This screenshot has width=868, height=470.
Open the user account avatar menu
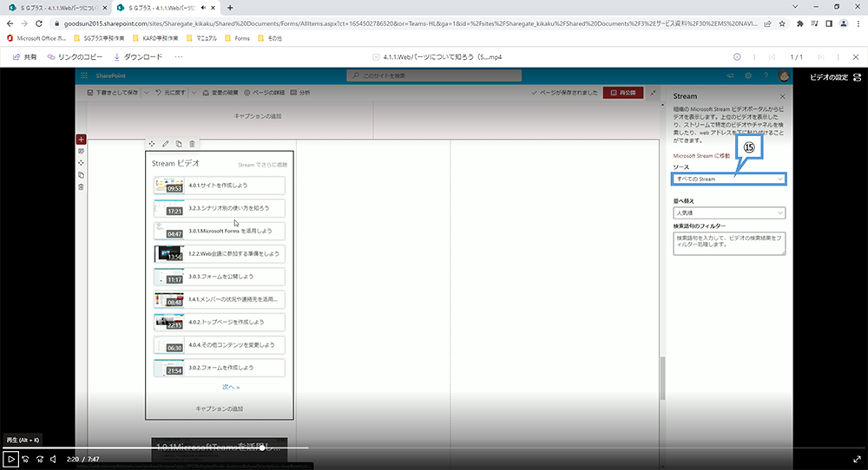783,75
